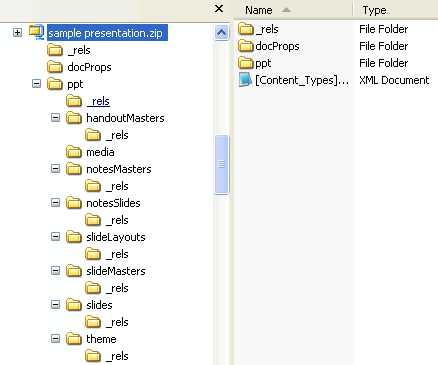The image size is (438, 365).
Task: Click the sample presentation.zip archive icon
Action: point(36,32)
